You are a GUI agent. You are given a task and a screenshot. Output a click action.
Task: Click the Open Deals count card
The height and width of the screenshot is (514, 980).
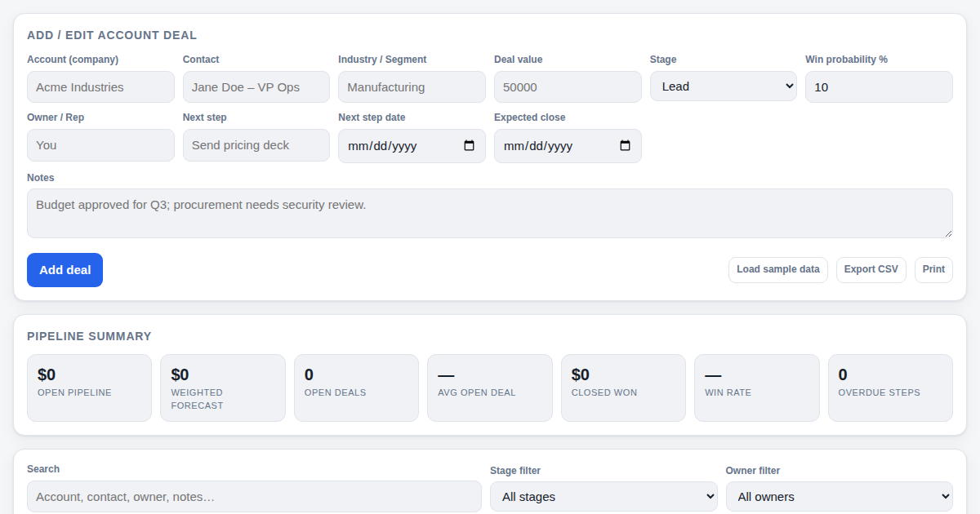point(356,388)
